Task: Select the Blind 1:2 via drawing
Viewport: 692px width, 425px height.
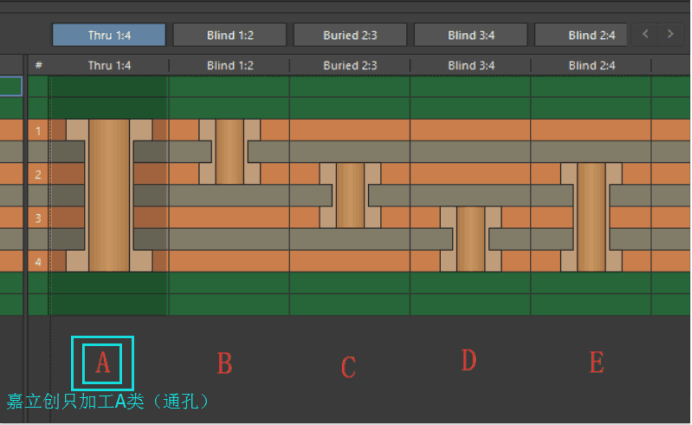Action: coord(230,151)
